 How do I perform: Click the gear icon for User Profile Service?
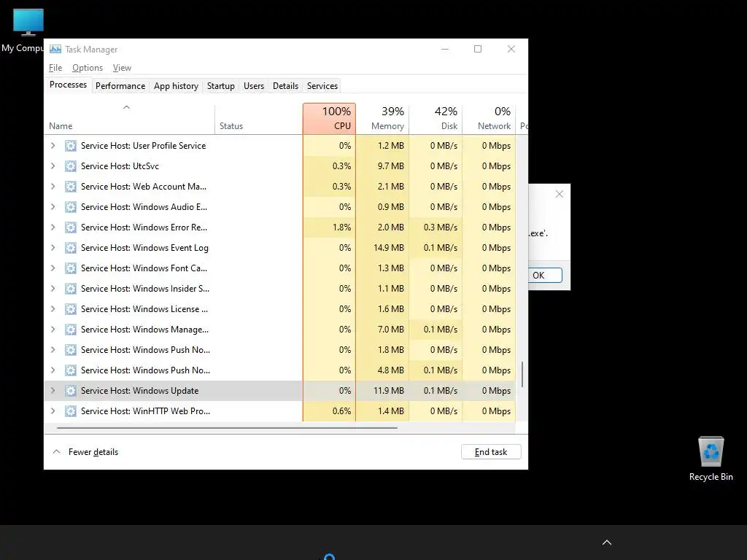pyautogui.click(x=71, y=146)
